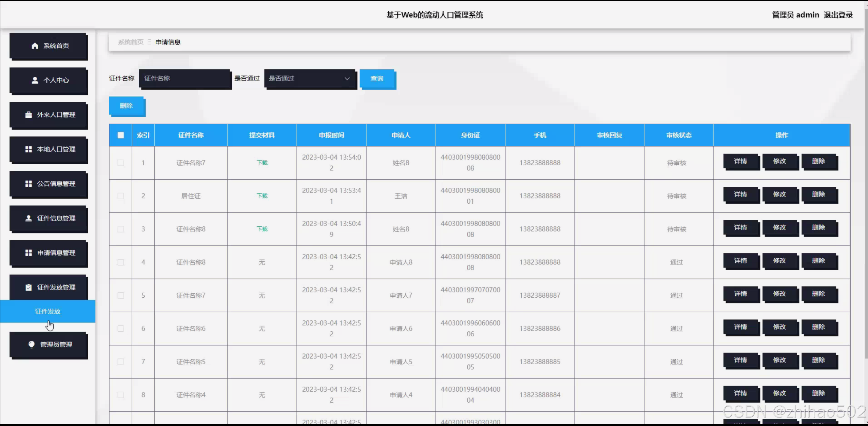The width and height of the screenshot is (868, 426).
Task: Expand the 本地人口管理 sidebar menu
Action: tap(49, 149)
